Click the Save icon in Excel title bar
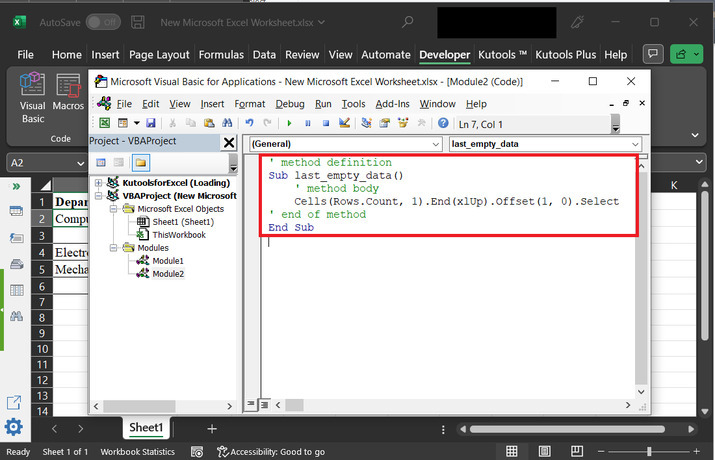715x460 pixels. click(138, 22)
